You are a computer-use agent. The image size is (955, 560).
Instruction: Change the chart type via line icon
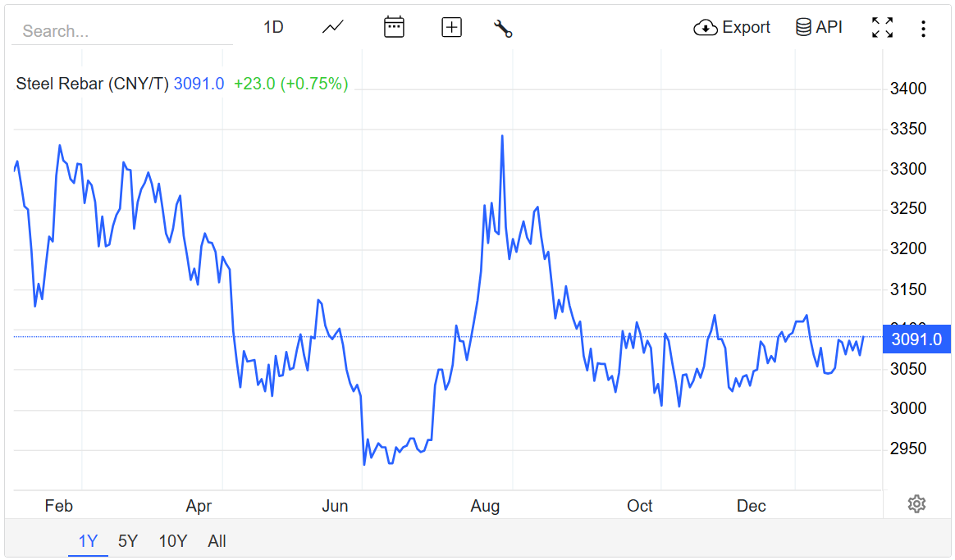pyautogui.click(x=333, y=28)
